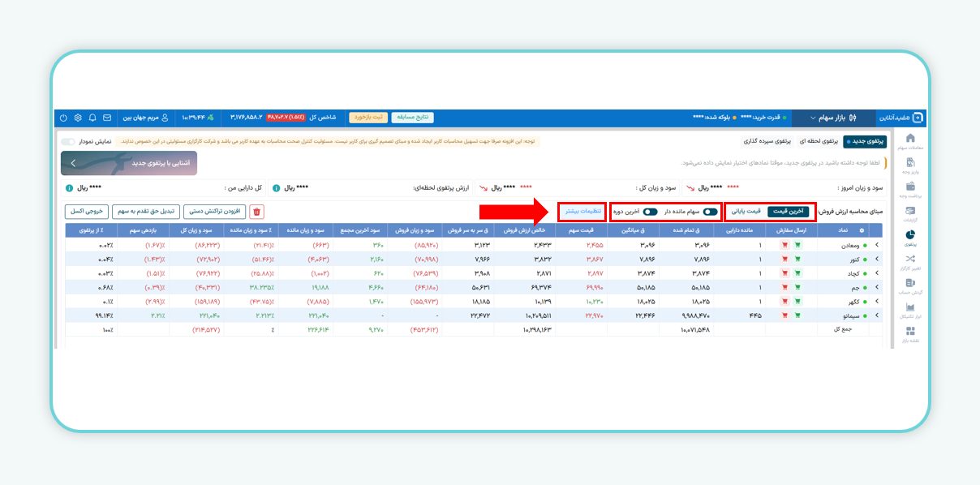Open the settings gear in top bar
Screen dimensions: 980x485
click(x=78, y=118)
